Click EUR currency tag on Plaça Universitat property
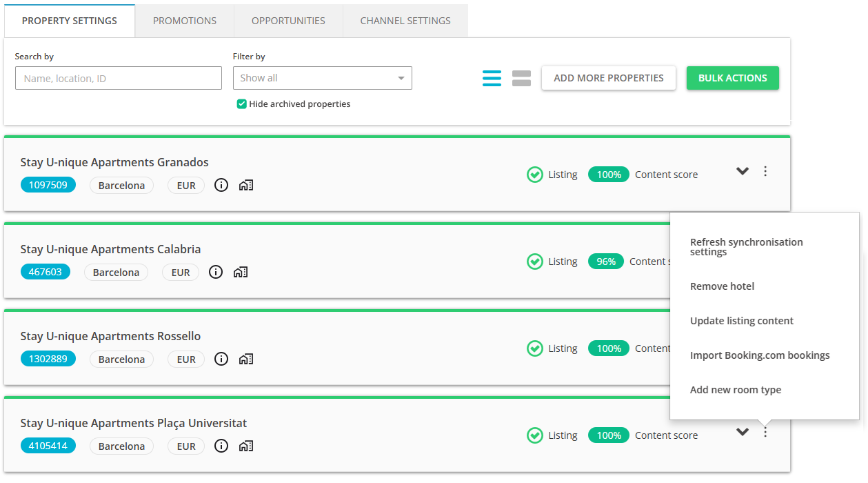This screenshot has height=483, width=868. click(186, 446)
